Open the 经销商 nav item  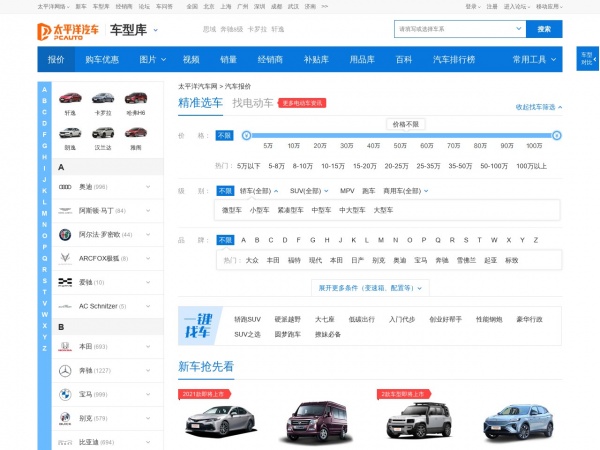coord(270,59)
